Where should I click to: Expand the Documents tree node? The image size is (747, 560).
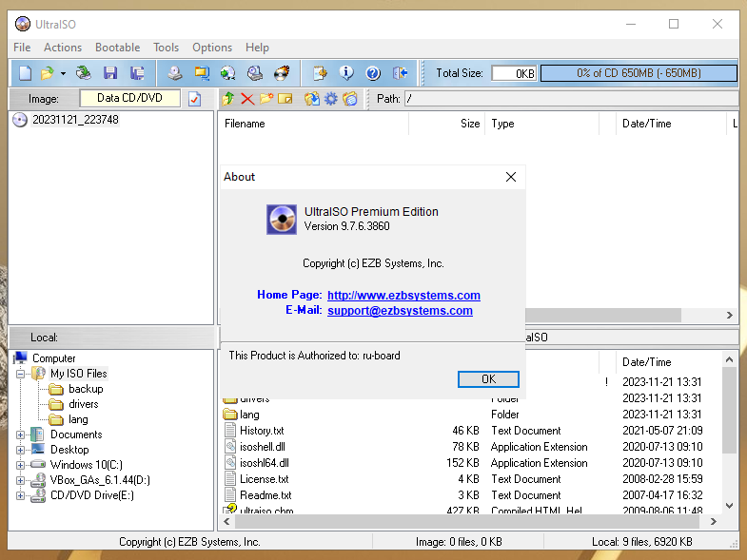tap(20, 434)
